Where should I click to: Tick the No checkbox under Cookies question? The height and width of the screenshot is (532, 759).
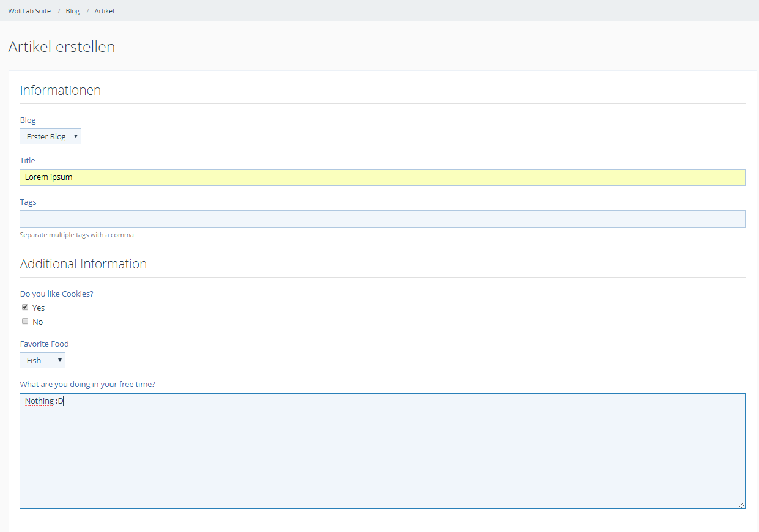tap(25, 321)
